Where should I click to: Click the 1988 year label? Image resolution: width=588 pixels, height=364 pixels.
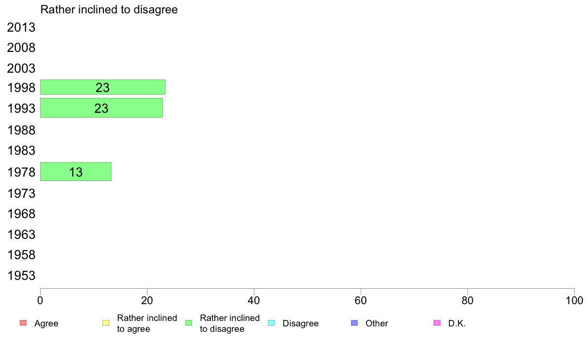click(x=21, y=131)
